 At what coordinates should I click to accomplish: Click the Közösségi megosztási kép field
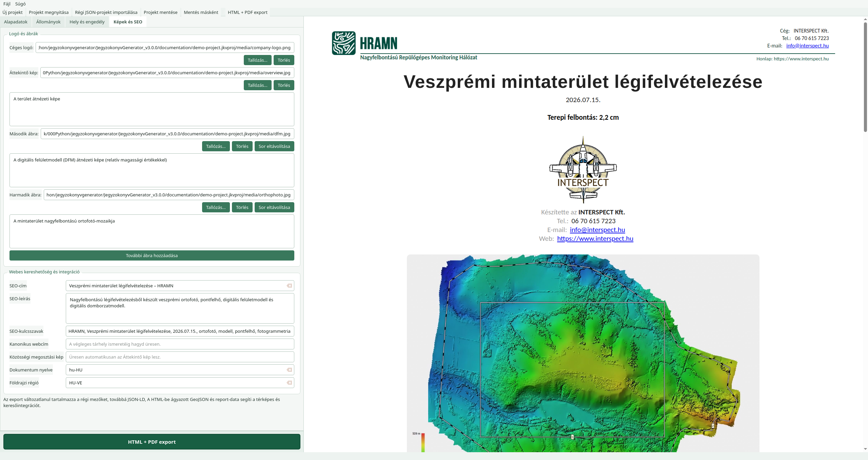(180, 357)
